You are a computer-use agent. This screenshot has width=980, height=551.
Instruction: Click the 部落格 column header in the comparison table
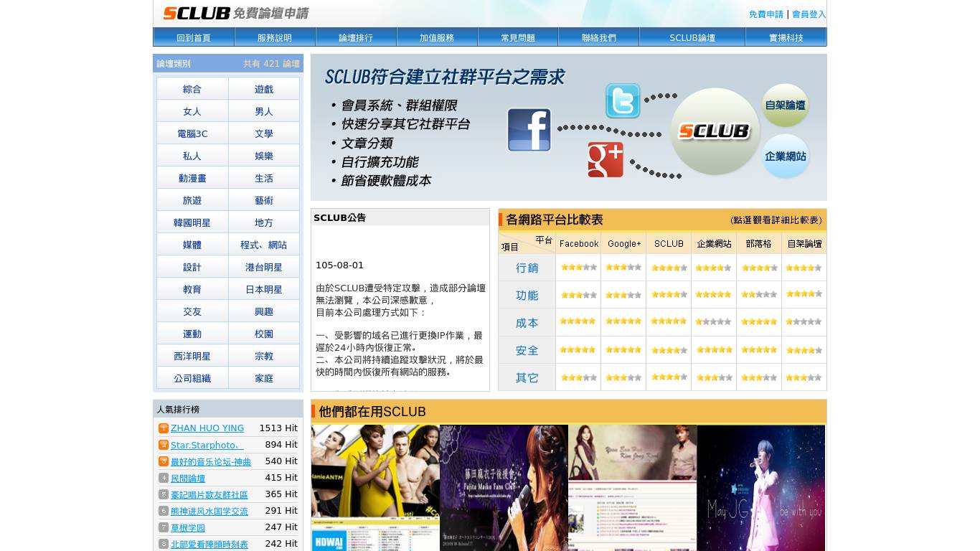(758, 244)
